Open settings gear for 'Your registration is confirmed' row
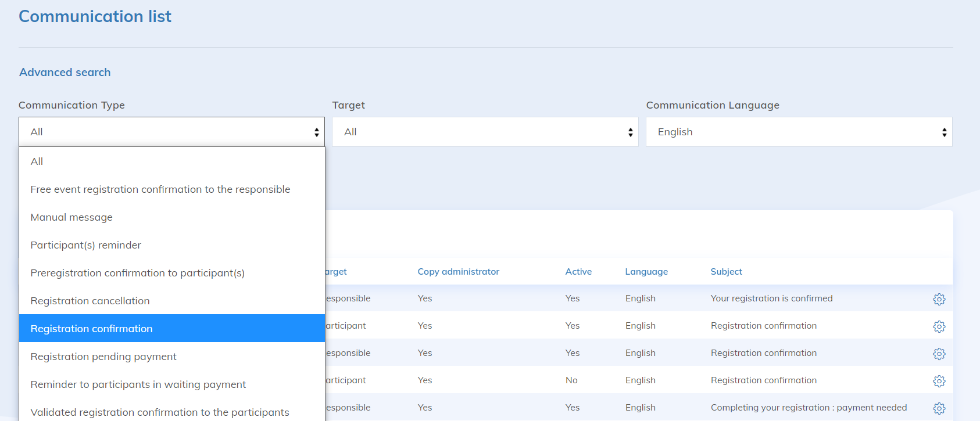The width and height of the screenshot is (980, 421). pyautogui.click(x=939, y=299)
